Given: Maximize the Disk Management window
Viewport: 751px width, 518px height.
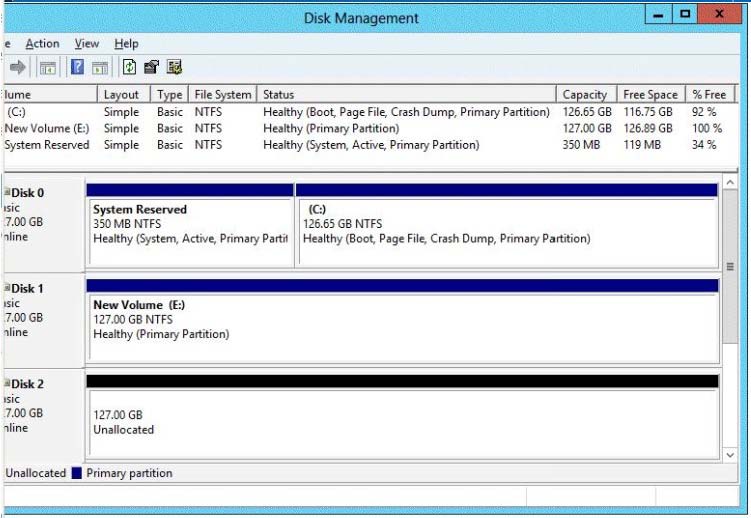Looking at the screenshot, I should 685,14.
